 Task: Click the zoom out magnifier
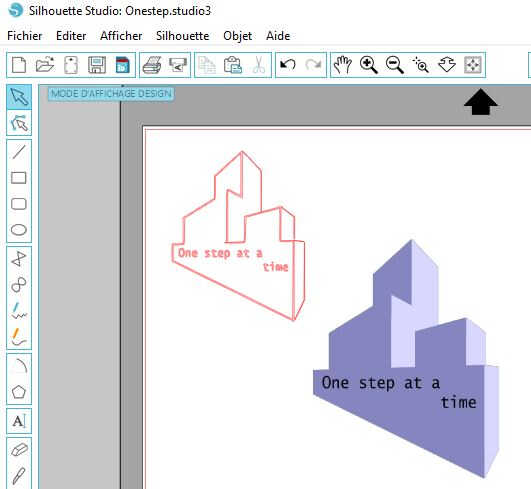(395, 65)
